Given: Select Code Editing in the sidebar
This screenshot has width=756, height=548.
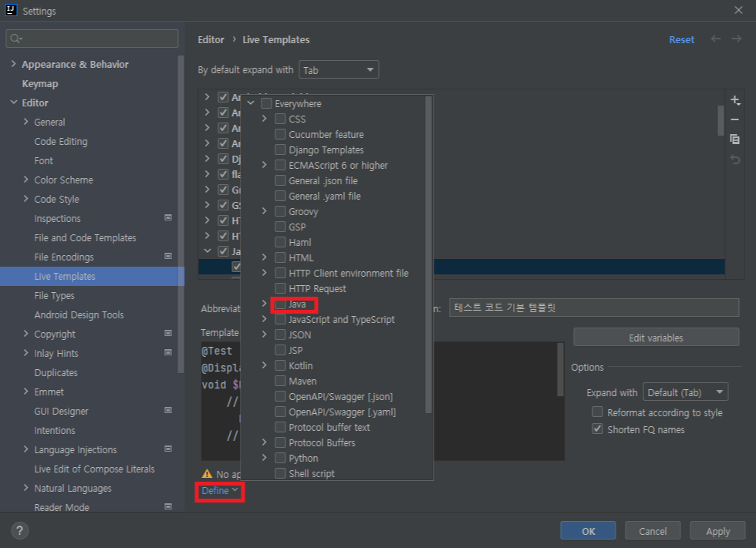Looking at the screenshot, I should coord(61,142).
